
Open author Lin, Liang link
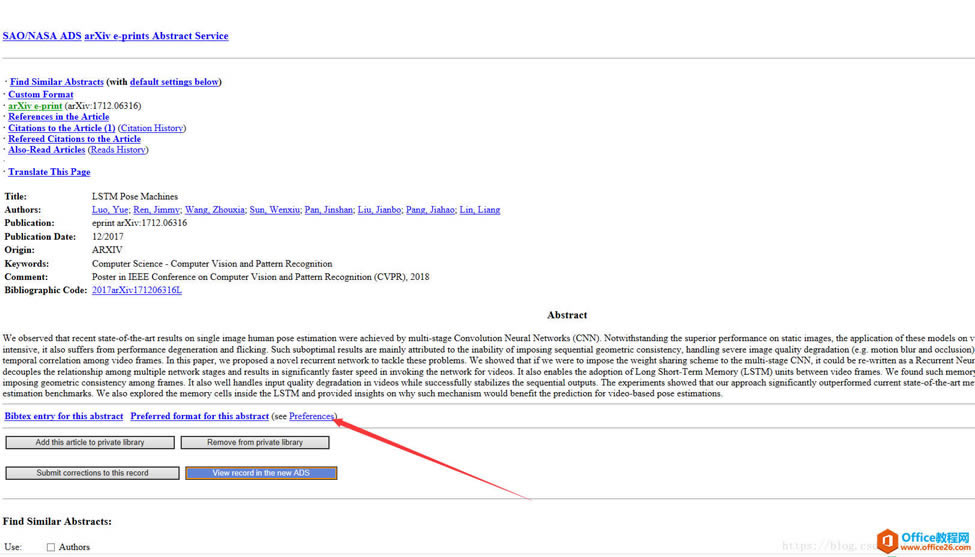480,210
